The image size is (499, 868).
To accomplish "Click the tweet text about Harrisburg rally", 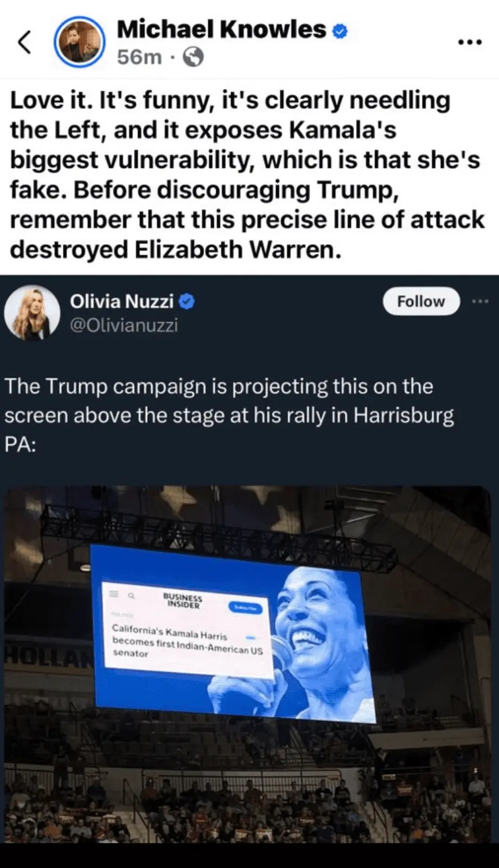I will pos(229,416).
